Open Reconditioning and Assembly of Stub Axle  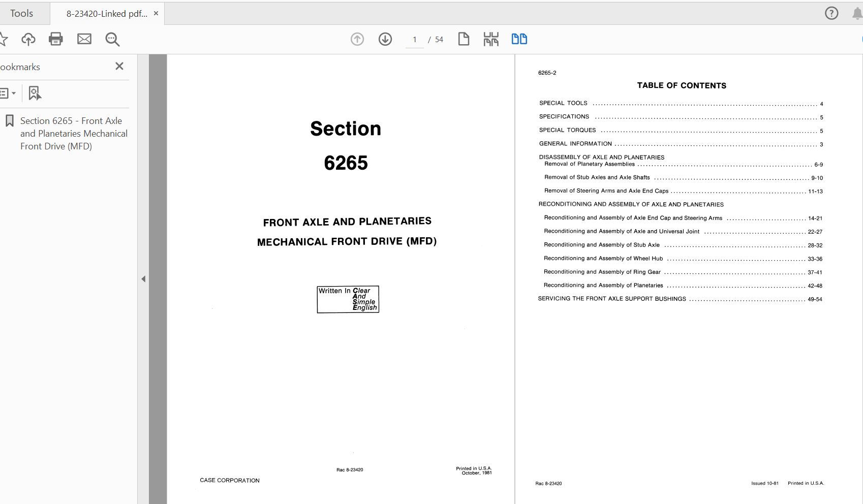[683, 245]
